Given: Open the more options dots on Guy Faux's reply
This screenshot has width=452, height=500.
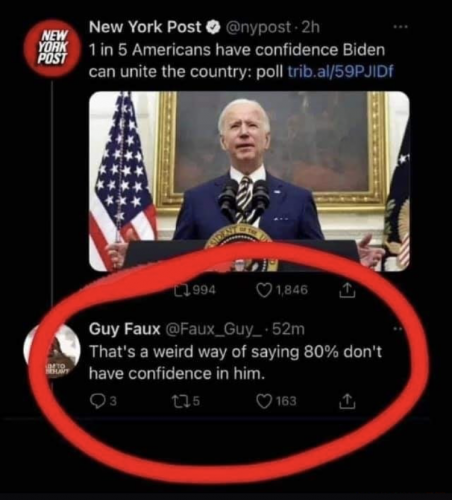Looking at the screenshot, I should coord(399,329).
